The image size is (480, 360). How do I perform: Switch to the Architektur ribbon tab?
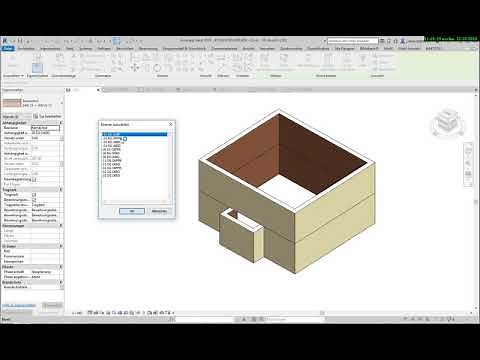(26, 49)
